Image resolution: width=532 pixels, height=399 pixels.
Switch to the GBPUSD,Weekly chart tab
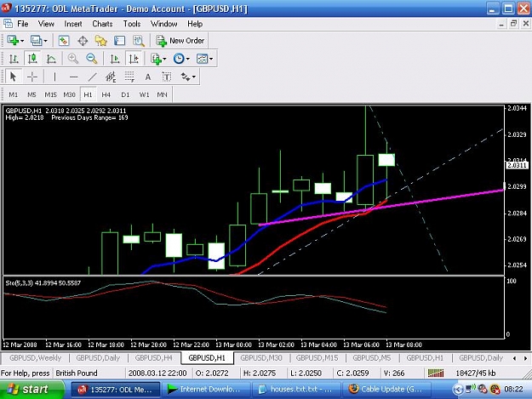click(35, 358)
